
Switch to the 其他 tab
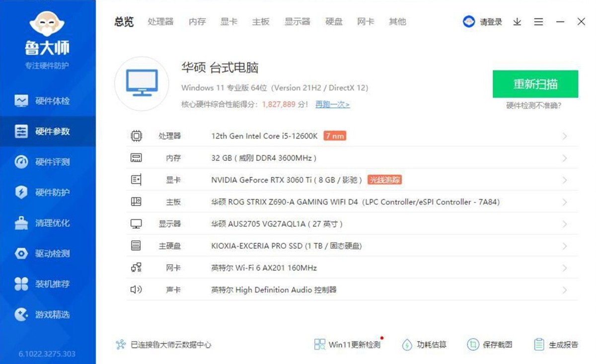(397, 21)
